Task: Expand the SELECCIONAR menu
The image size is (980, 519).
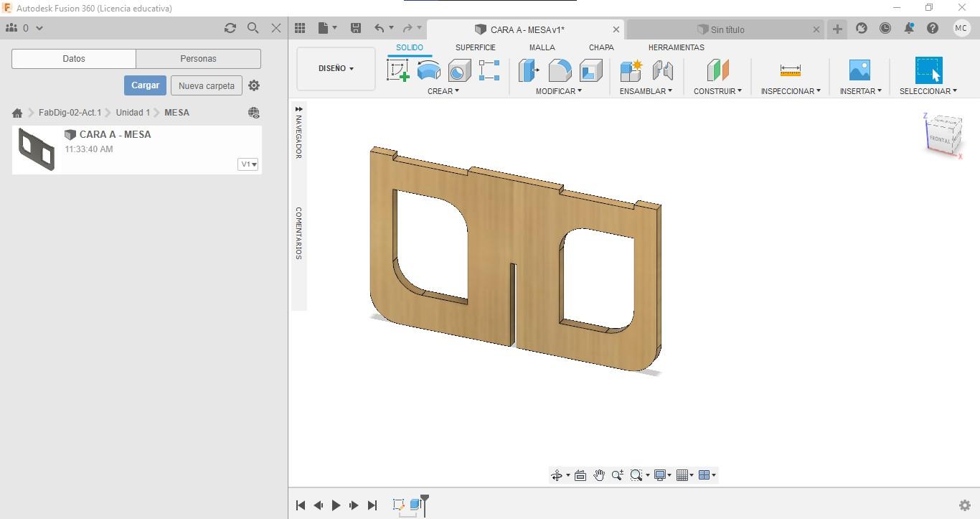Action: pos(928,91)
